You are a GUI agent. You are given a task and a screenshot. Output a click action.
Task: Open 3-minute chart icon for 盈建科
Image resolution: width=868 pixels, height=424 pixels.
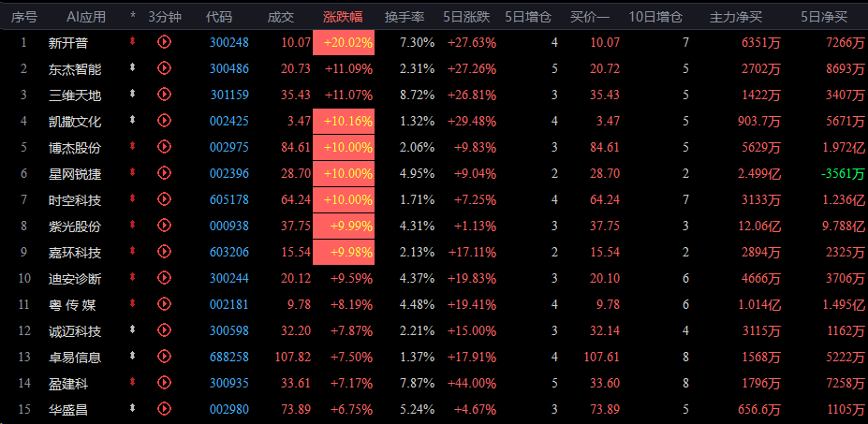click(x=164, y=382)
